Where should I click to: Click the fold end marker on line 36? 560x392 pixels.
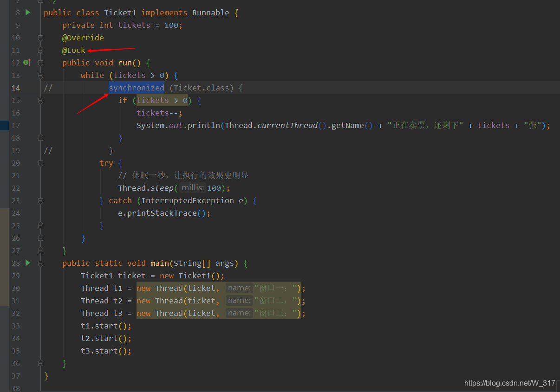point(40,363)
